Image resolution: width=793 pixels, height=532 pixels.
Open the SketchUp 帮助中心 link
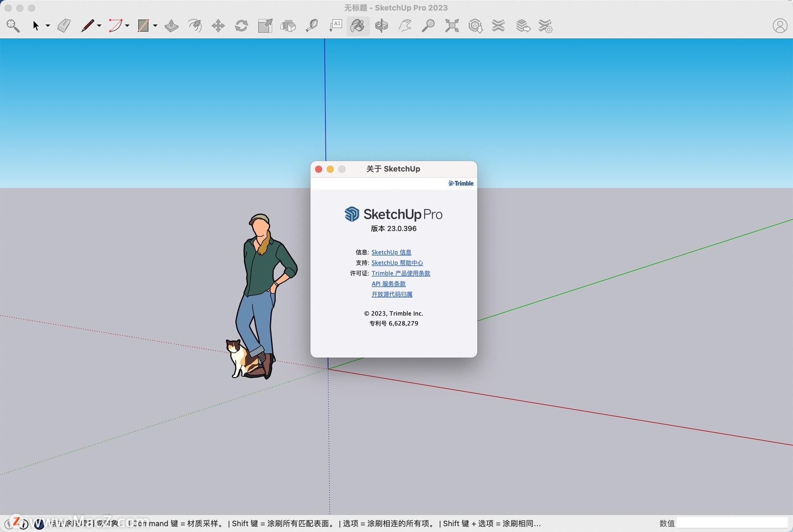click(397, 263)
